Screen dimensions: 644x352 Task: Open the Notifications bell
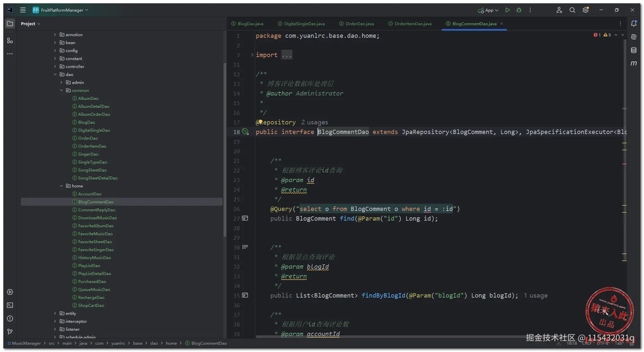(634, 24)
